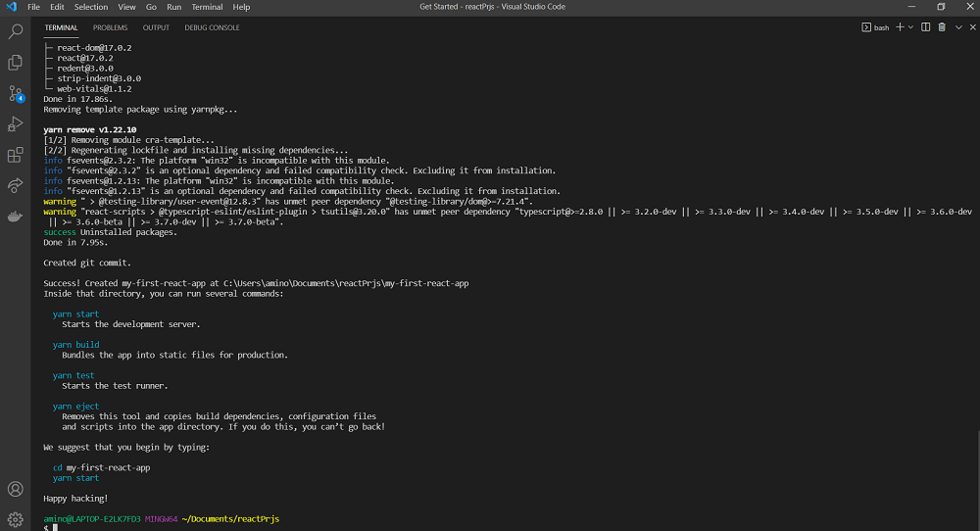The width and height of the screenshot is (980, 531).
Task: Click 'react-dom@17.0.2' package line
Action: coord(94,48)
